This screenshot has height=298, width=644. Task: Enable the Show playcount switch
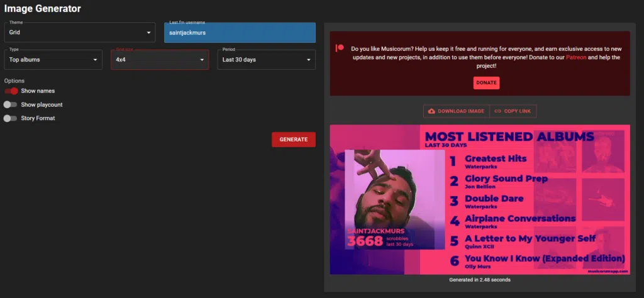pos(10,104)
